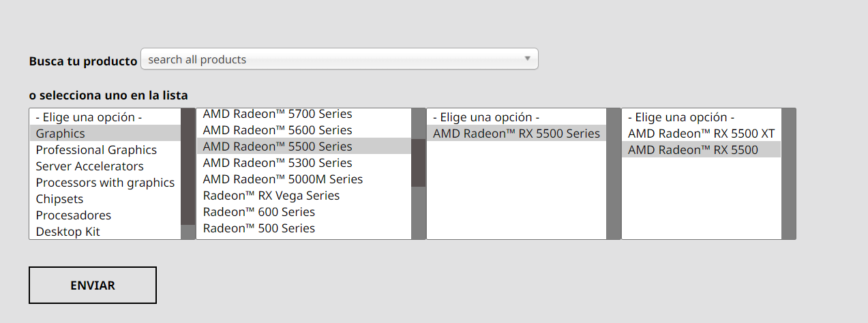Click the category list scrollbar thumb
This screenshot has height=323, width=868.
(188, 166)
